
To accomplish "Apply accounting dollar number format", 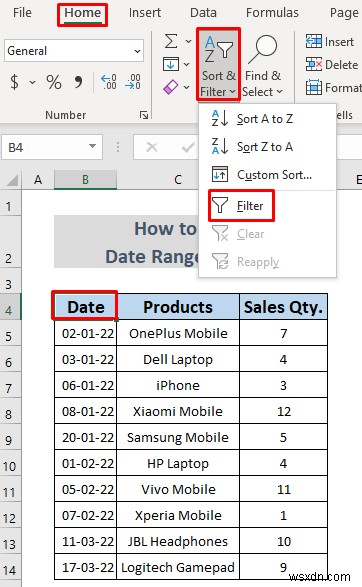I will click(x=14, y=82).
